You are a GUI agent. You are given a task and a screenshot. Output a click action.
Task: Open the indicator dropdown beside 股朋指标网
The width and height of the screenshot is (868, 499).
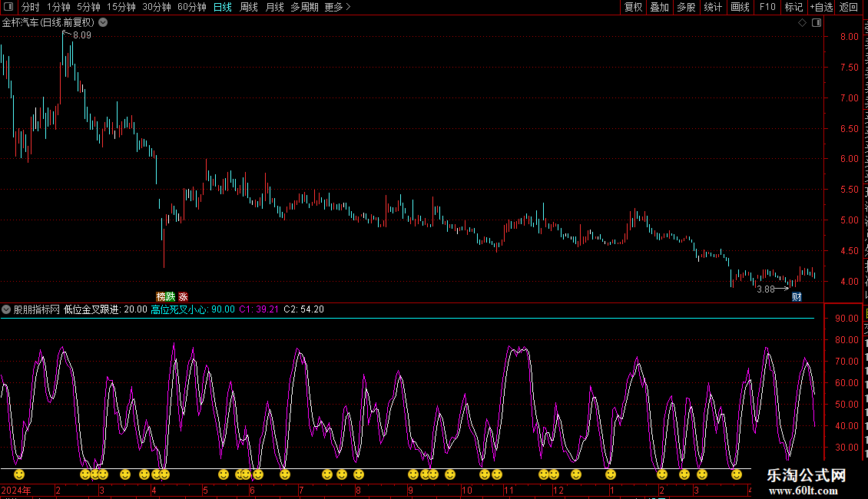point(6,309)
